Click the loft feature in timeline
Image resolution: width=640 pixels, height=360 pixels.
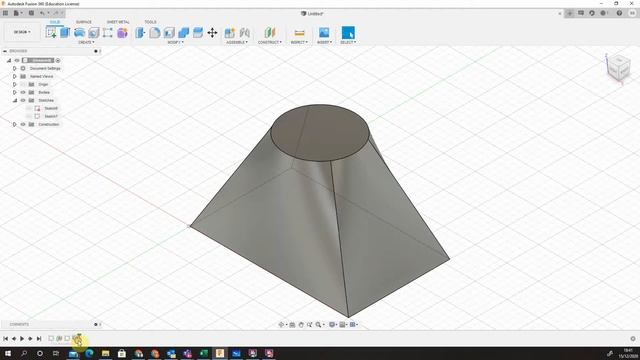[x=76, y=338]
